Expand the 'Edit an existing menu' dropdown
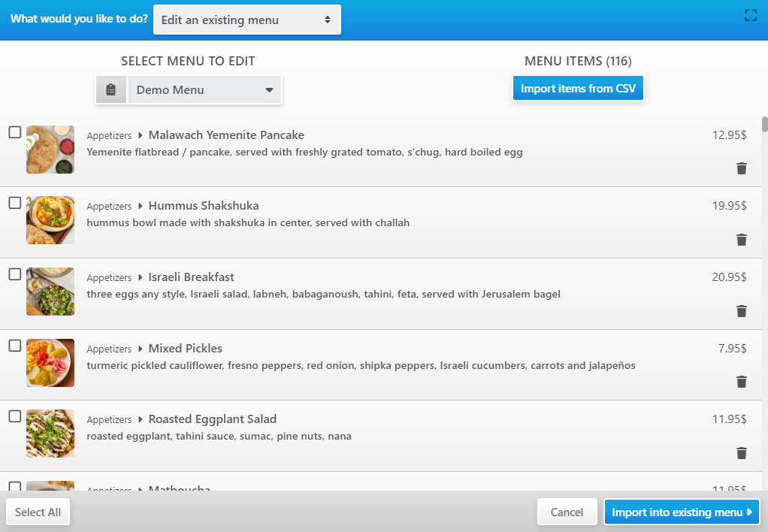Viewport: 768px width, 532px height. pos(246,20)
